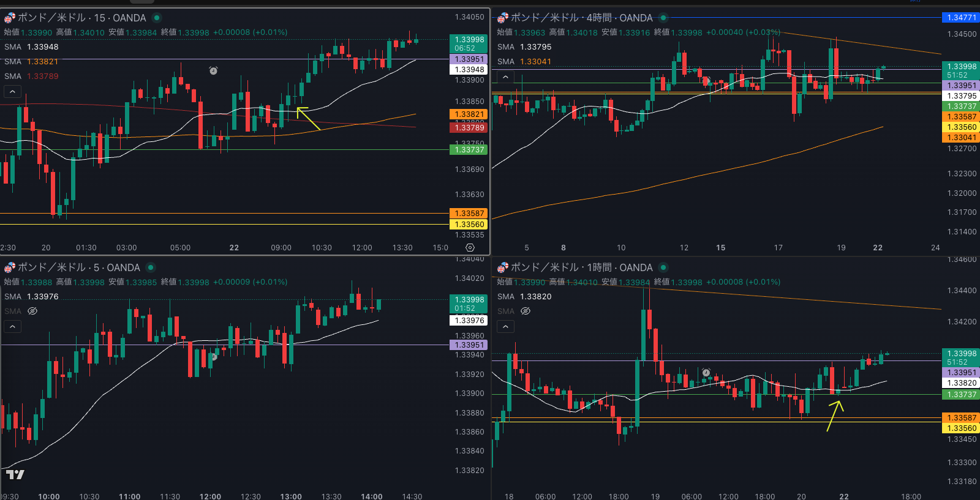980x500 pixels.
Task: Click blue 1.34771 price label on 4-hour chart
Action: [x=960, y=18]
